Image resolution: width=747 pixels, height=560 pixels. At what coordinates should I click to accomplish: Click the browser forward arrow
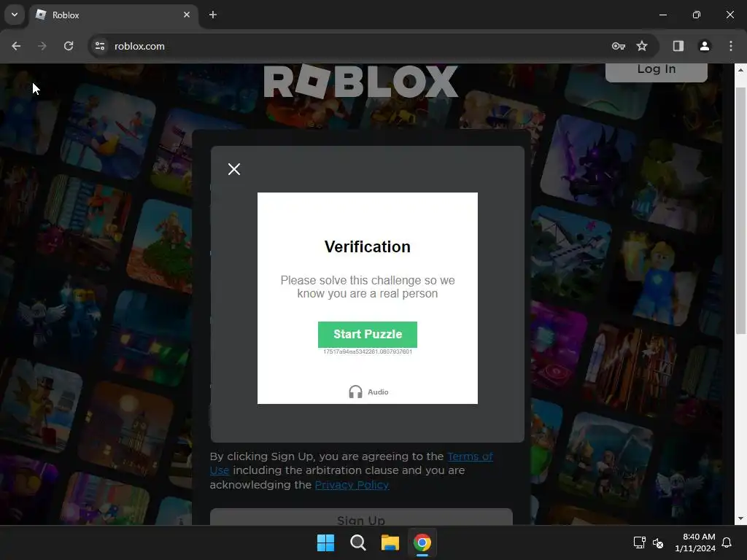[x=42, y=46]
